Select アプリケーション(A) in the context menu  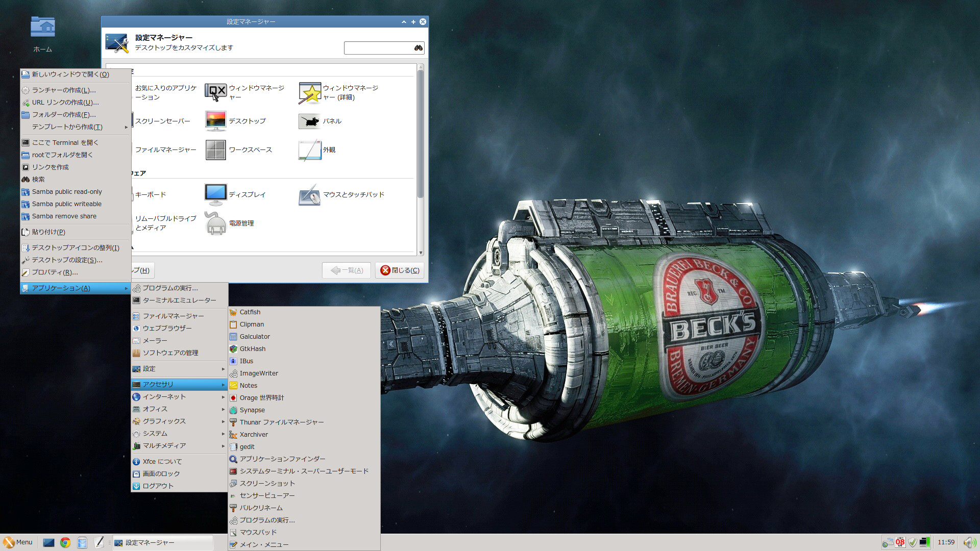coord(76,288)
